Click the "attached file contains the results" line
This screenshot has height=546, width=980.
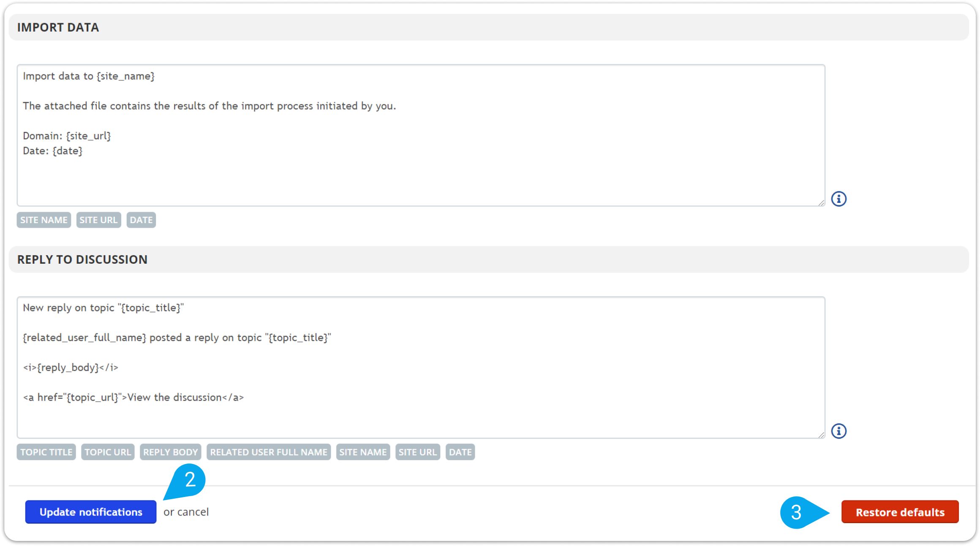210,106
